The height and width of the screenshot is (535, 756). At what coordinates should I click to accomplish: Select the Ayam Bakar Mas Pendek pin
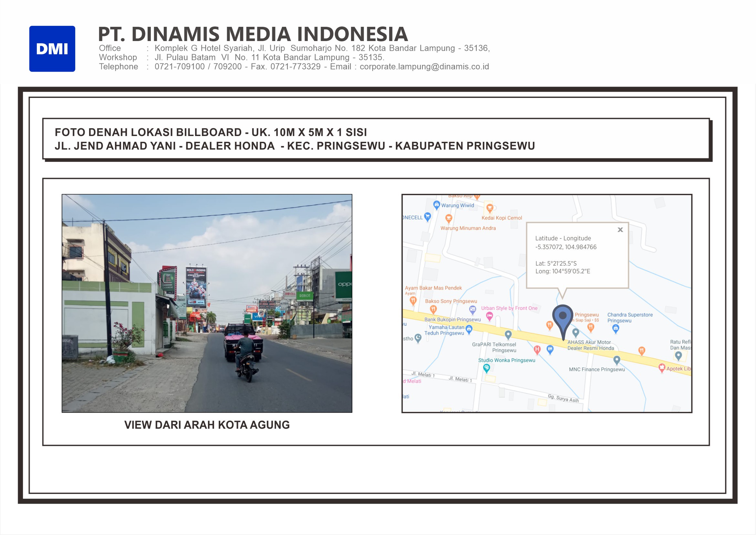tap(413, 300)
